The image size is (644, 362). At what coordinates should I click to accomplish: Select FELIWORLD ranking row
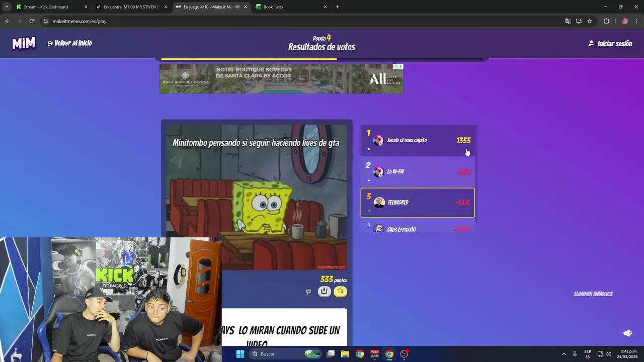click(418, 203)
